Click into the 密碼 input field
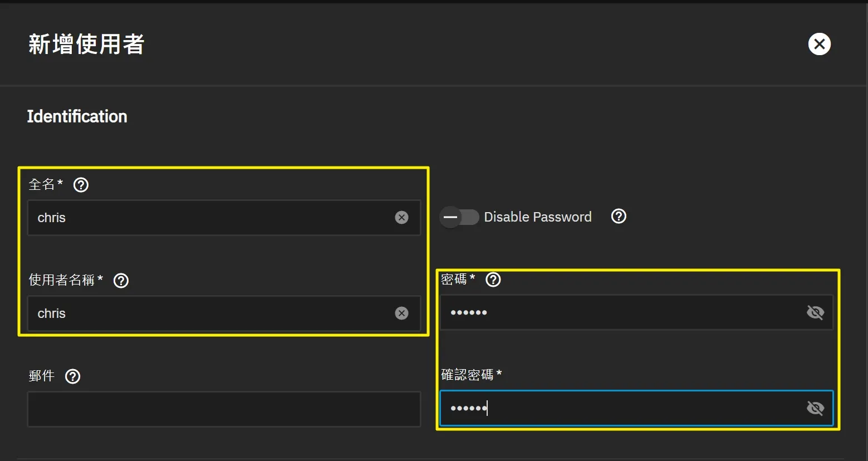The width and height of the screenshot is (868, 461). pyautogui.click(x=636, y=312)
